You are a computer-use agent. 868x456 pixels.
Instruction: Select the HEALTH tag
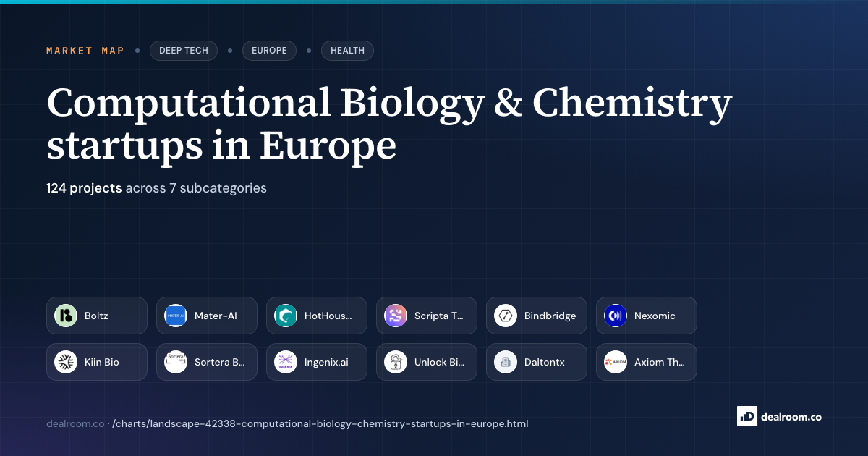tap(348, 51)
